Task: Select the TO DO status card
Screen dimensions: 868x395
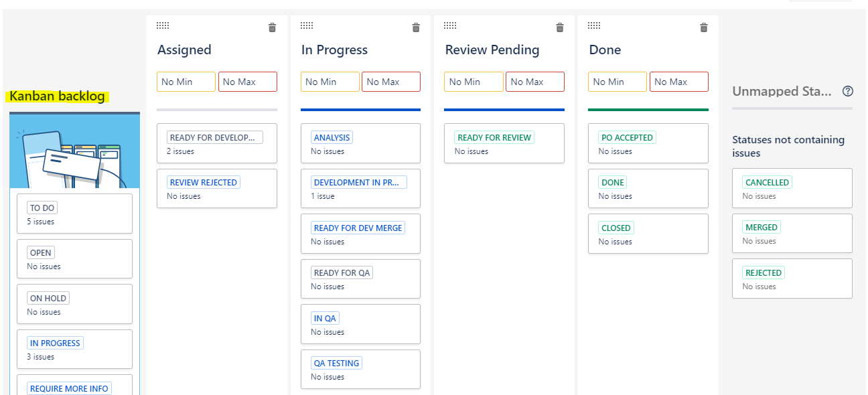Action: click(x=74, y=214)
